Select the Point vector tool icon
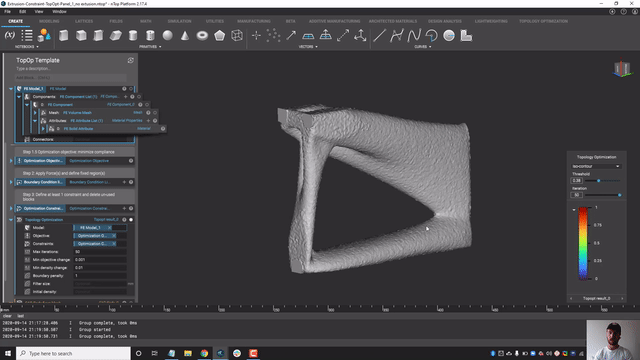The image size is (640, 360). click(256, 36)
